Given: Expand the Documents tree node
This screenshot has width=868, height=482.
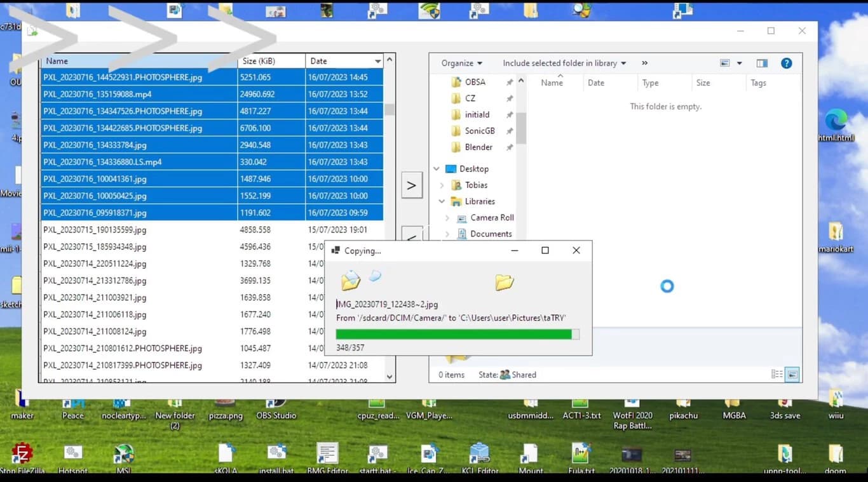Looking at the screenshot, I should 447,234.
